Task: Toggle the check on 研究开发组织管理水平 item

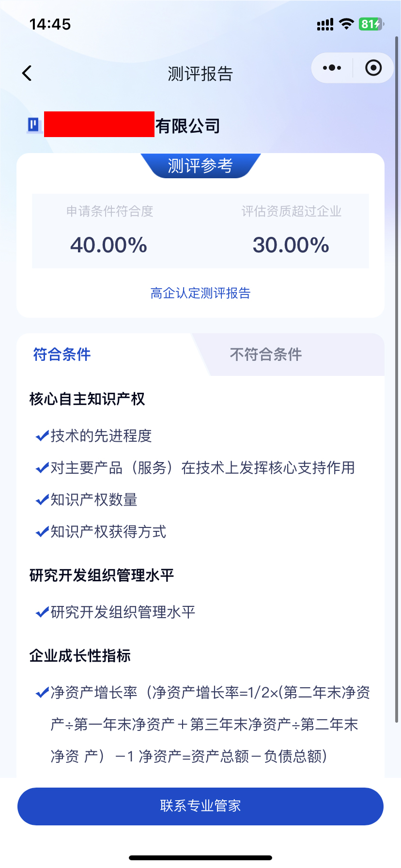Action: (41, 612)
